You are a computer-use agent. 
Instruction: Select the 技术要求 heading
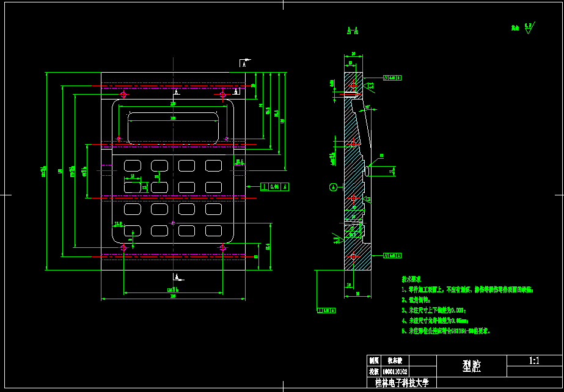point(411,279)
